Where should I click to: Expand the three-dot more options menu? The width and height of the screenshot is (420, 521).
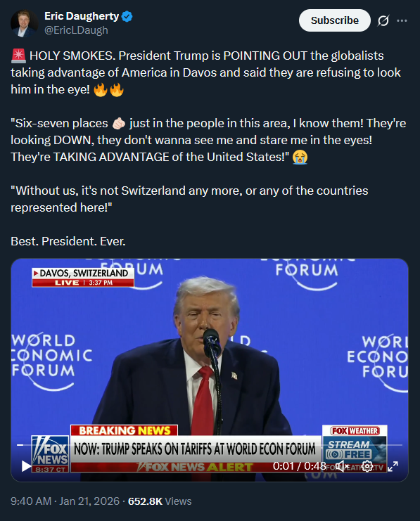click(402, 21)
